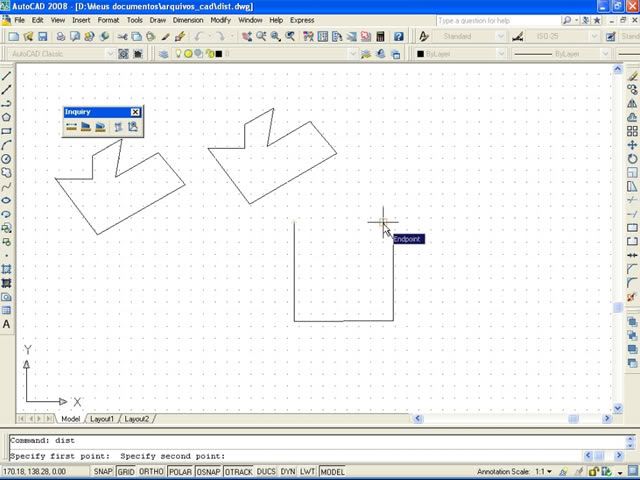Open the File menu
The image size is (640, 480).
point(19,20)
